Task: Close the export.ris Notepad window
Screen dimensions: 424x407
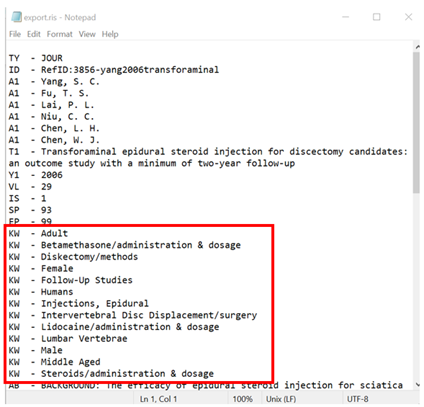Action: click(408, 17)
